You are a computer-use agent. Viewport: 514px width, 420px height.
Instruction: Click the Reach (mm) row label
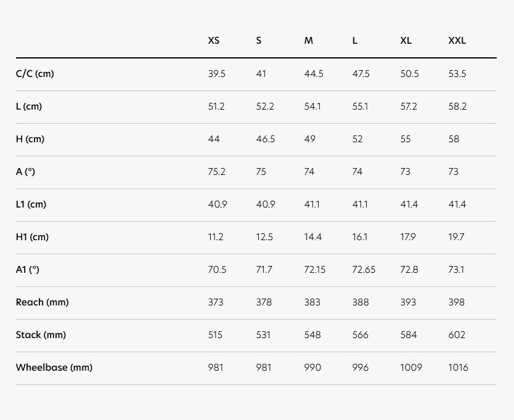click(42, 302)
